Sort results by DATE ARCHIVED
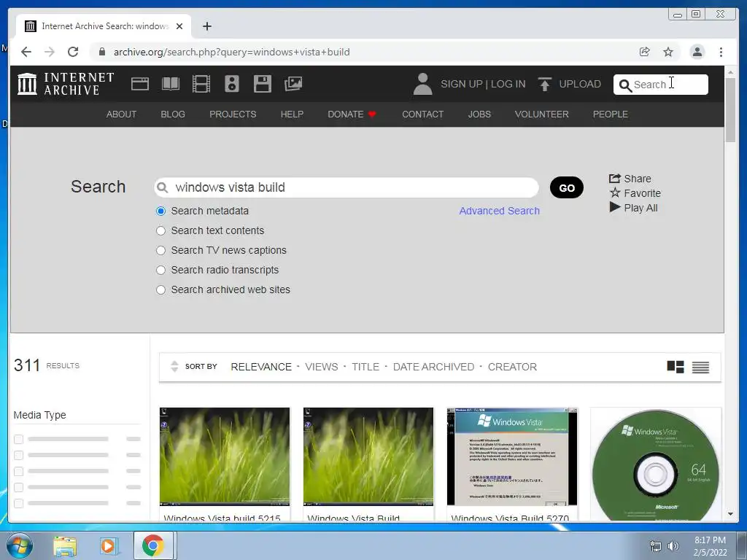The width and height of the screenshot is (747, 560). pyautogui.click(x=433, y=367)
